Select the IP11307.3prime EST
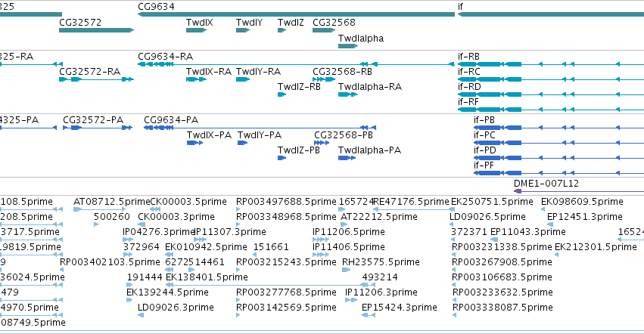This screenshot has height=334, width=644. click(200, 240)
